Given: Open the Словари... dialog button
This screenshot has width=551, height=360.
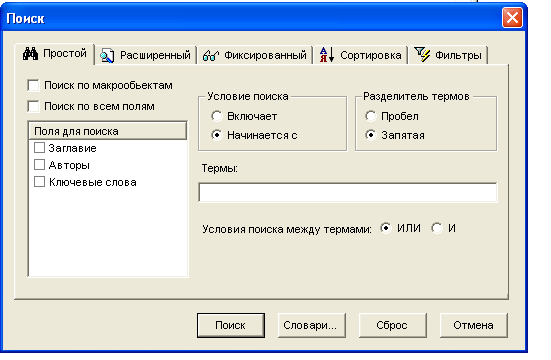Looking at the screenshot, I should (312, 325).
